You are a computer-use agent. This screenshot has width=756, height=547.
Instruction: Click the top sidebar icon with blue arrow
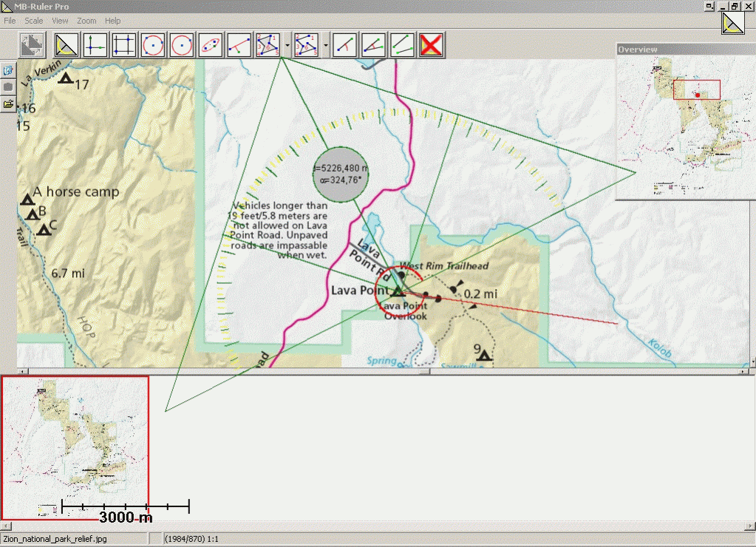(x=8, y=71)
